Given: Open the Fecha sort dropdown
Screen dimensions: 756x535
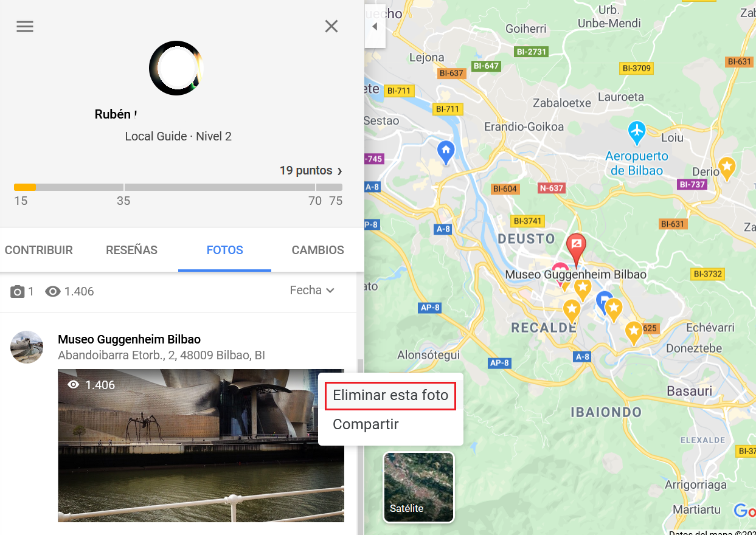Looking at the screenshot, I should tap(313, 291).
